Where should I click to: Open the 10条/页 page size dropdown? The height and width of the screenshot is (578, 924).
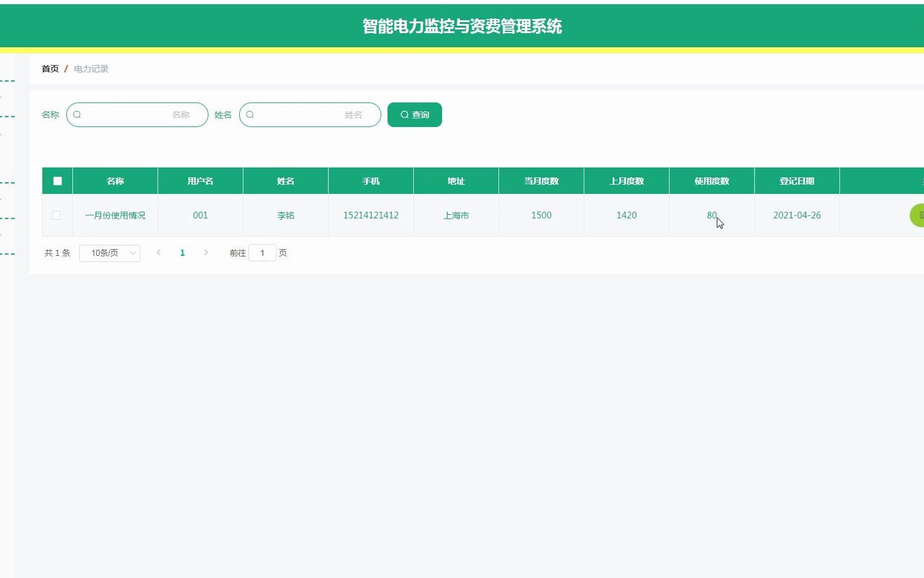109,252
